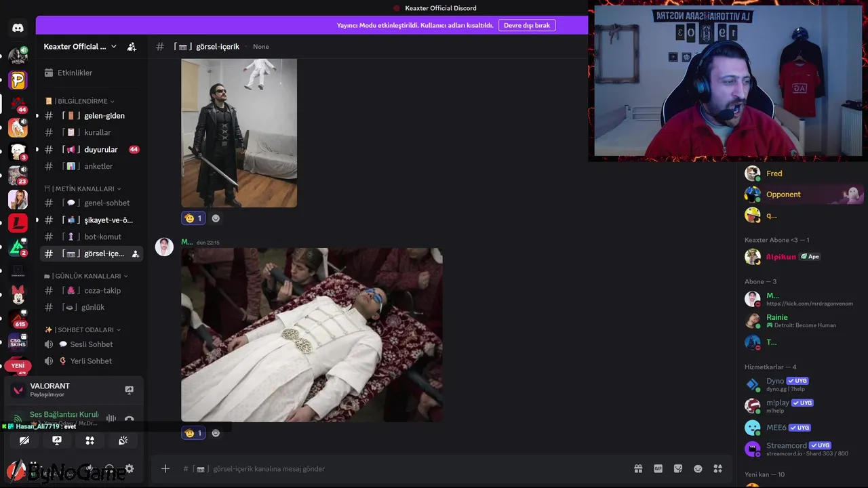868x488 pixels.
Task: Open the genel-sohbet channel
Action: (92, 203)
